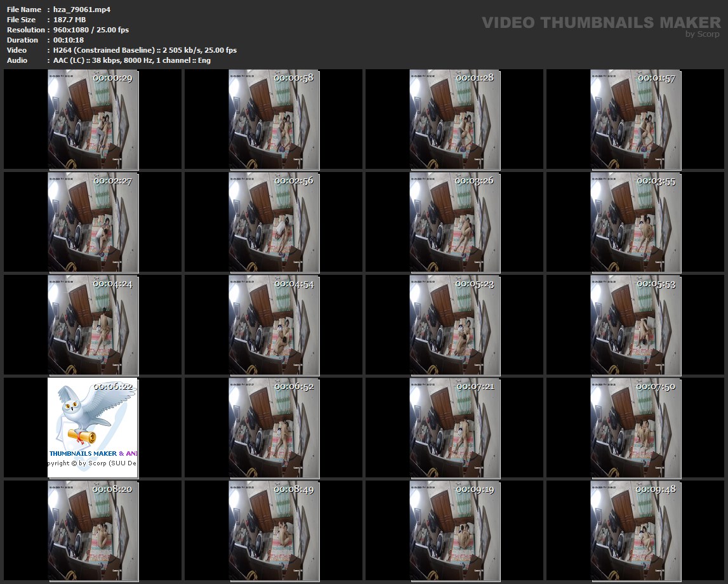Click the Video Thumbnails Maker logo text
Screen dimensions: 728x584
[600, 23]
